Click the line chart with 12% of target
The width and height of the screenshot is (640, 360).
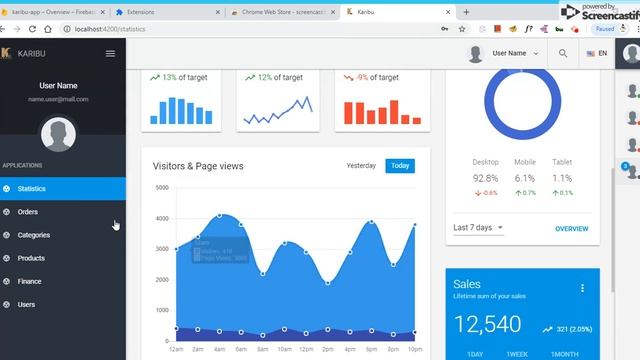(x=278, y=110)
